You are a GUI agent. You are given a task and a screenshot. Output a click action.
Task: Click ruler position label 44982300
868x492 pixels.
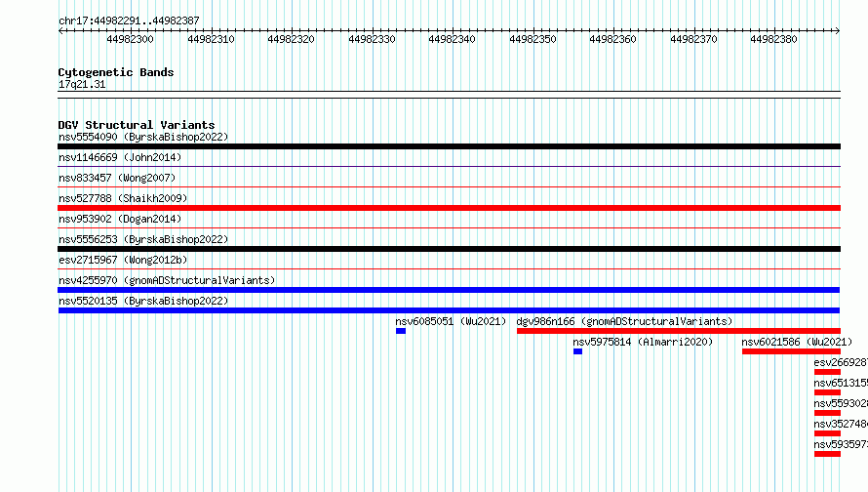coord(130,39)
